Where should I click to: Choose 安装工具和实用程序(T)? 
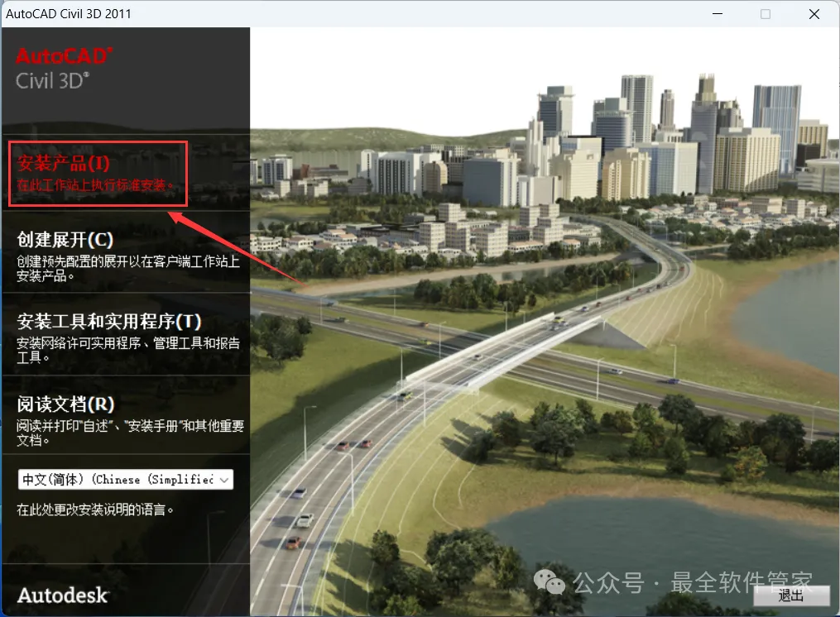click(108, 322)
